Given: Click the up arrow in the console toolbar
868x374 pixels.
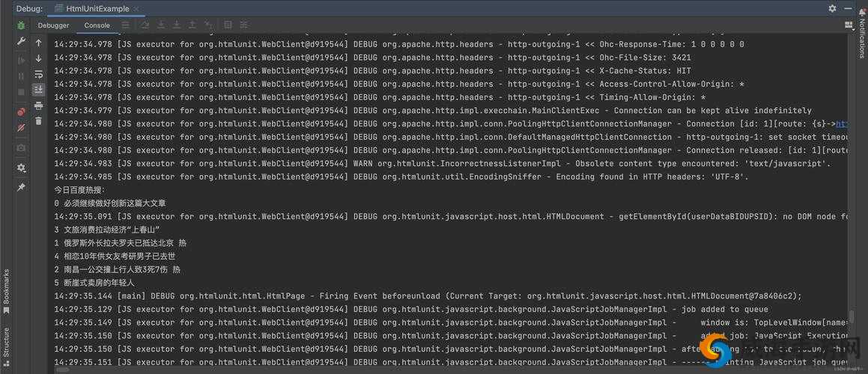Looking at the screenshot, I should (x=38, y=43).
